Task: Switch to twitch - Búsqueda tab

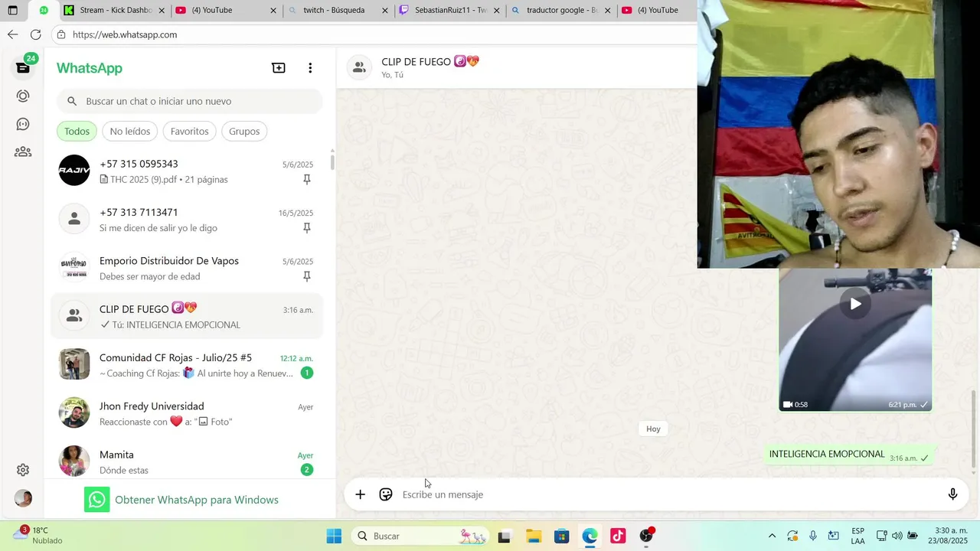Action: tap(337, 11)
